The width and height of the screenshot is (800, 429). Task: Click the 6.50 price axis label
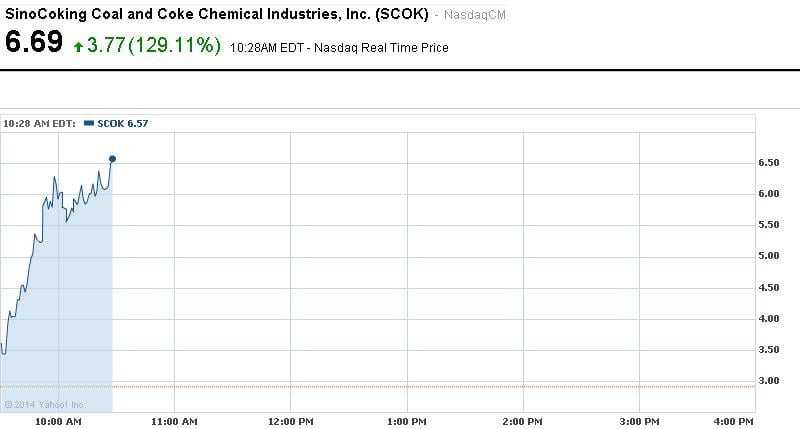[769, 162]
